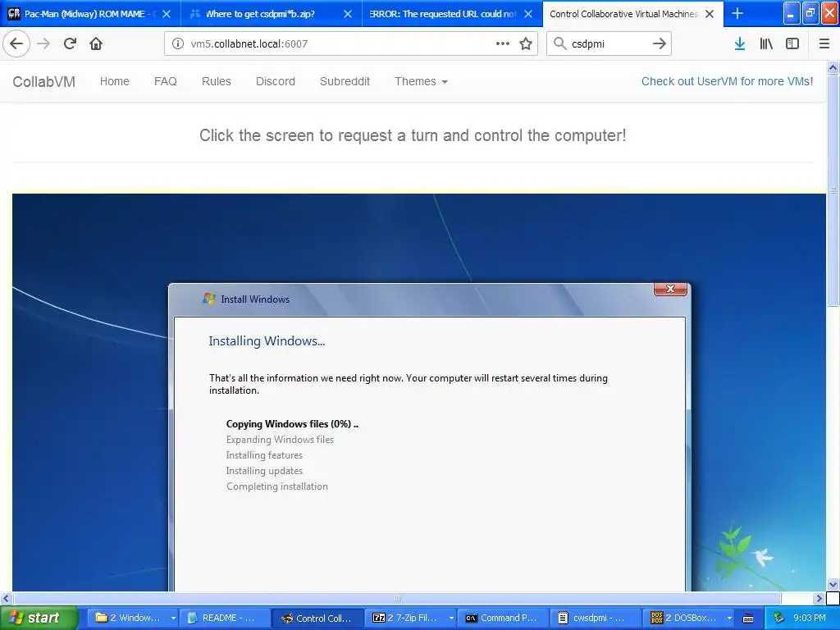Reload the current page

click(70, 43)
